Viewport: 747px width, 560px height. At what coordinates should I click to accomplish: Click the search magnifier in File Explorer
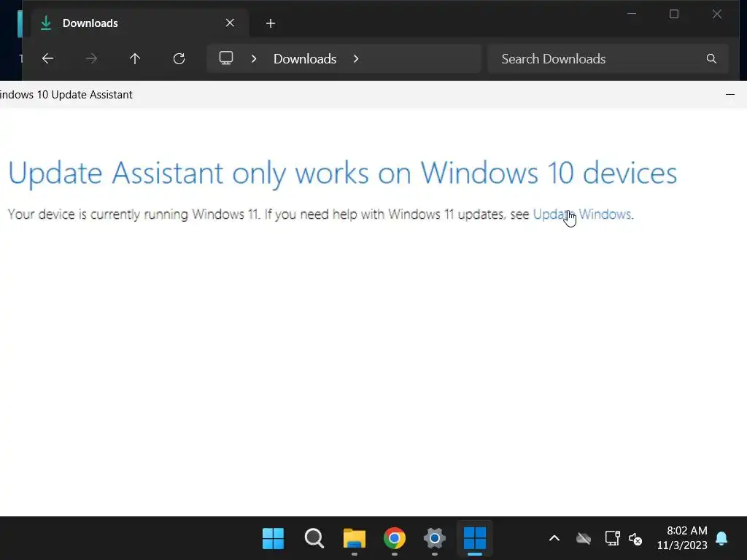[x=711, y=58]
